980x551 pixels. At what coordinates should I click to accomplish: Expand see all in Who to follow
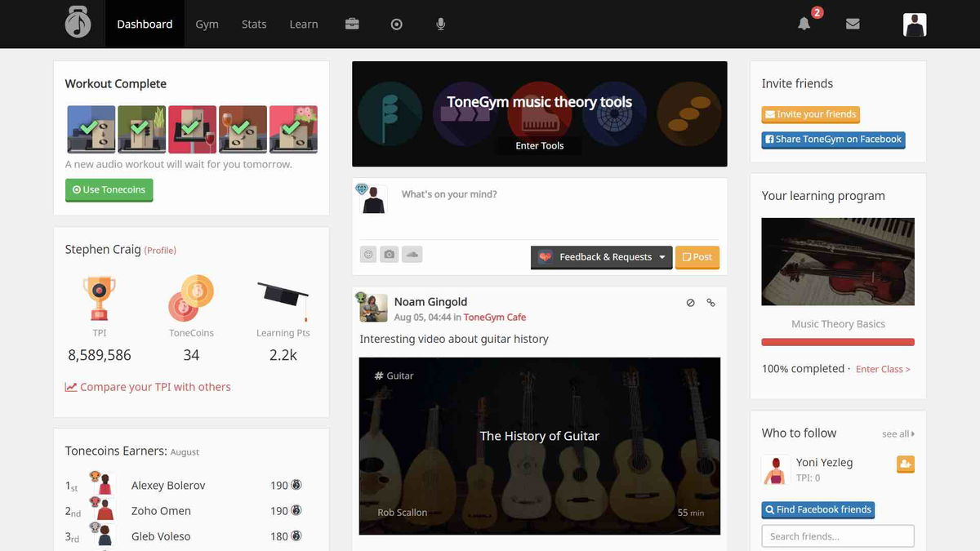[898, 434]
